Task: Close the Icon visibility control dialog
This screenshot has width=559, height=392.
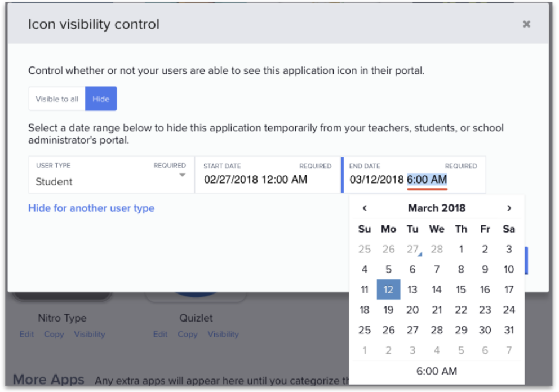Action: pyautogui.click(x=526, y=24)
